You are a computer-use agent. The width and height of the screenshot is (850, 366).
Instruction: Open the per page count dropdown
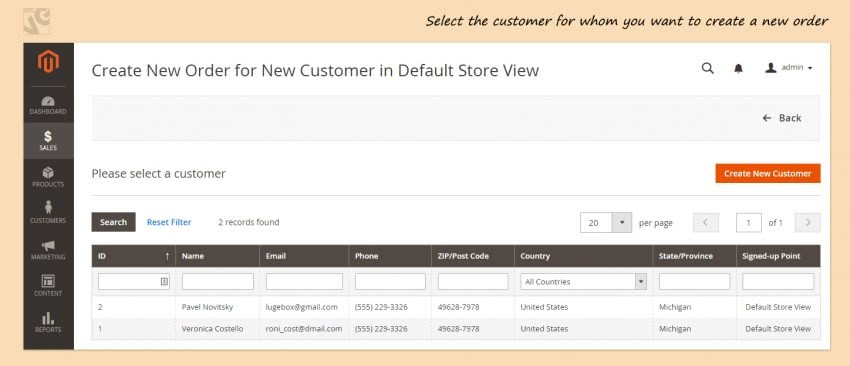pyautogui.click(x=606, y=223)
